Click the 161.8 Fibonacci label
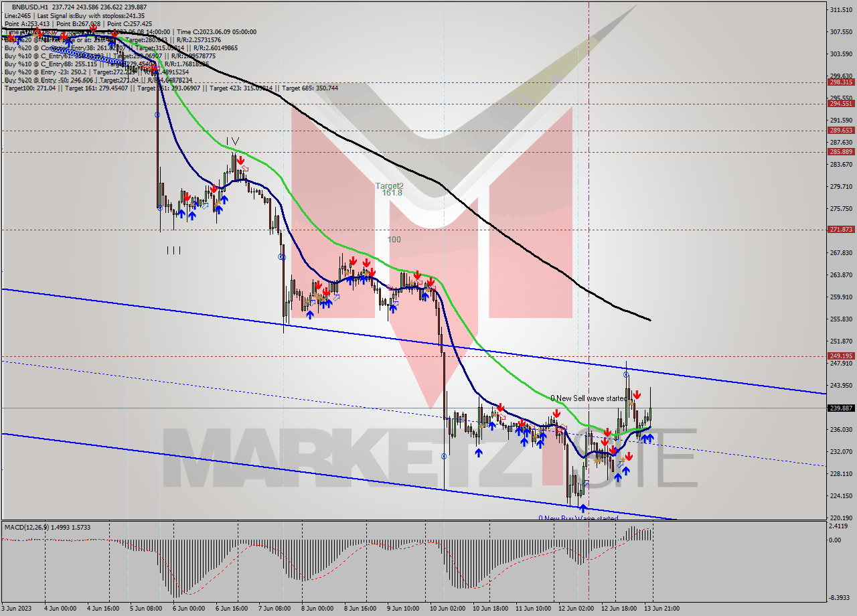 [x=392, y=193]
